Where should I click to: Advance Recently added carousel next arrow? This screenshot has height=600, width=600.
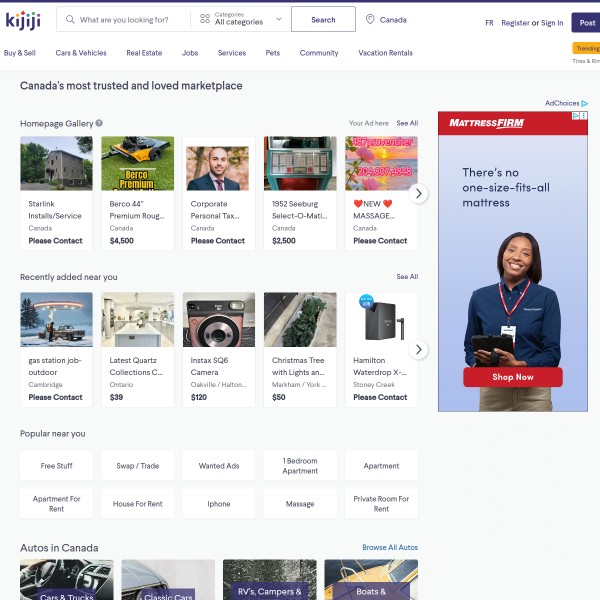(x=418, y=349)
